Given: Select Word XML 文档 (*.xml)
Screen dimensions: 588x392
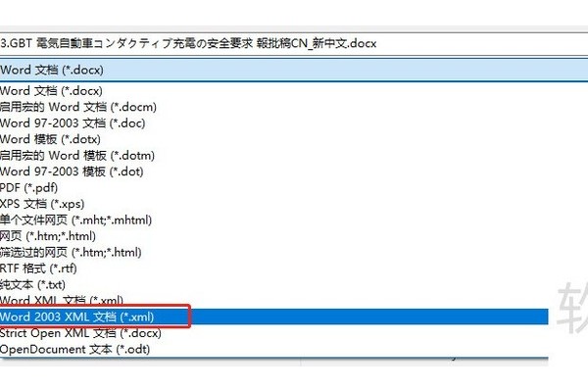Looking at the screenshot, I should (x=274, y=301).
